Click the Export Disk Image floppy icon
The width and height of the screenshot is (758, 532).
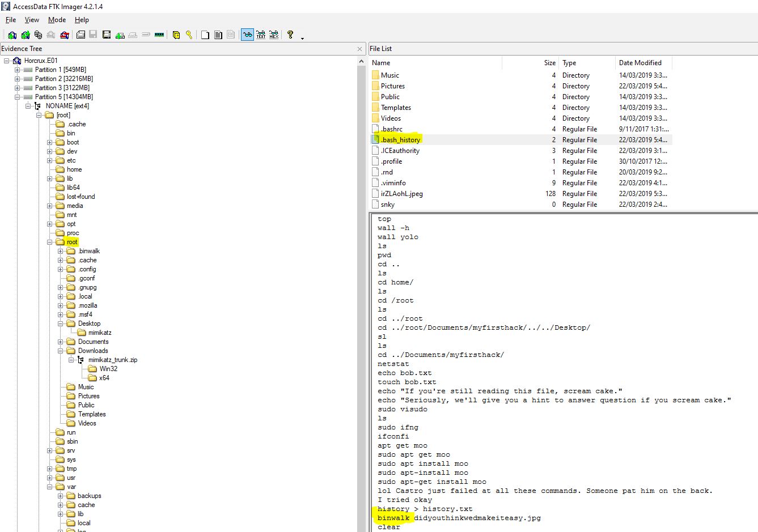click(93, 35)
